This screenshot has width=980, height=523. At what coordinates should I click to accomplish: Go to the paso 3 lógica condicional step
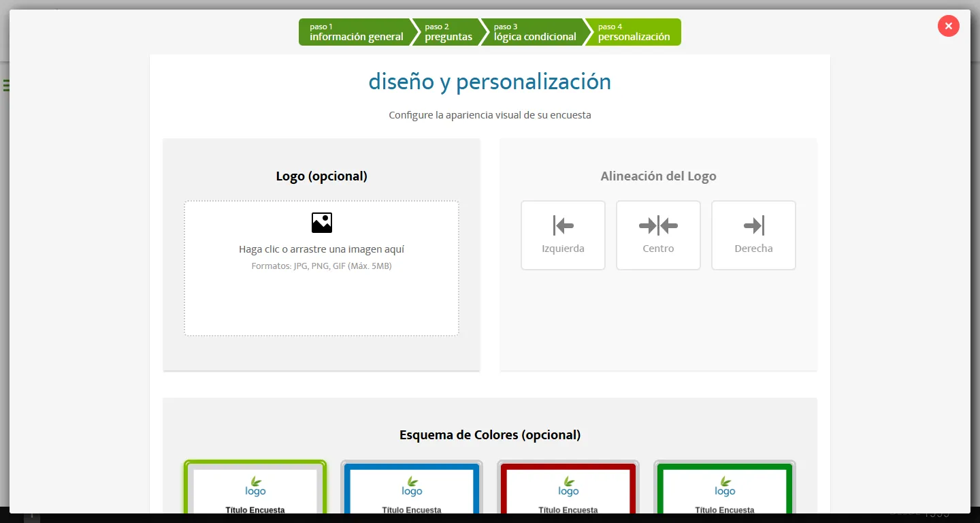click(x=535, y=31)
